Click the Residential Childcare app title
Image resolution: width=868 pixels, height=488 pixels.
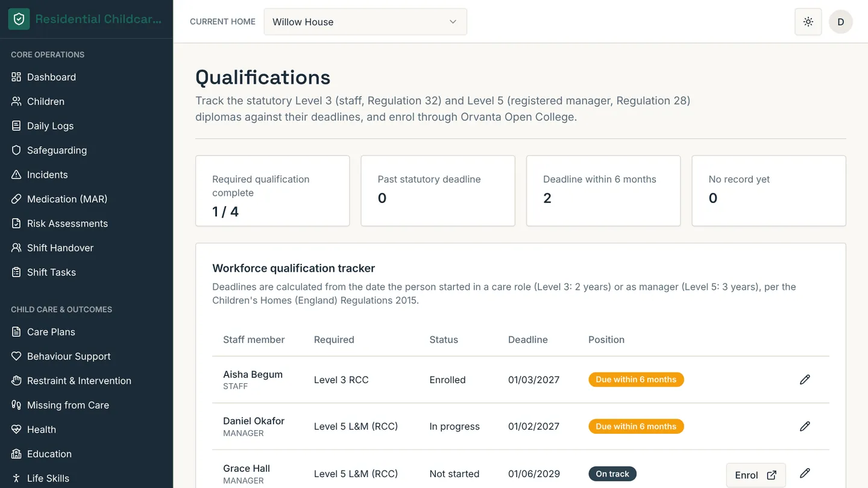point(98,19)
